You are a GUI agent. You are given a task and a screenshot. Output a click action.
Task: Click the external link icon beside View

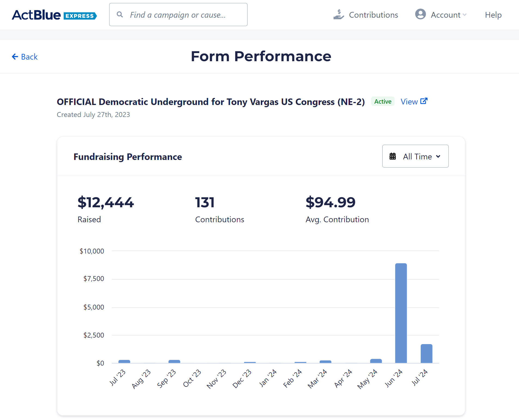pos(424,101)
